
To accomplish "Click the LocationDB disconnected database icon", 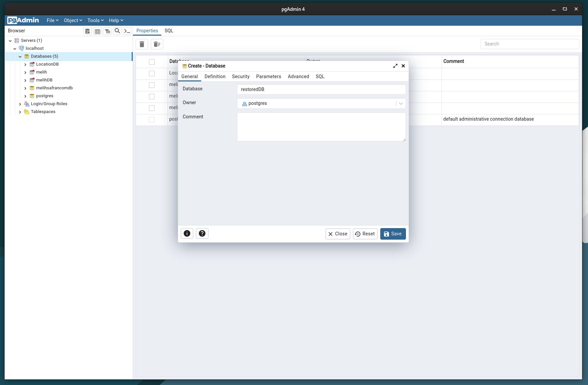I will 32,64.
